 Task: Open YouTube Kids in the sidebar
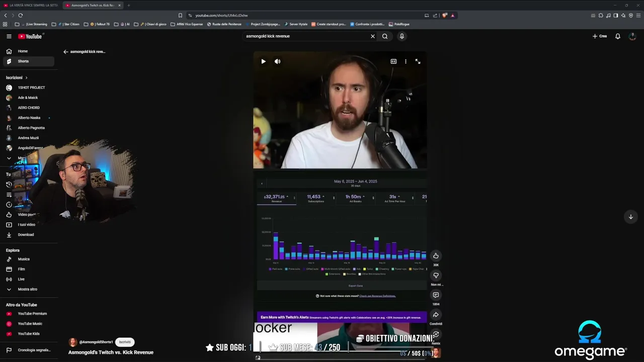28,334
